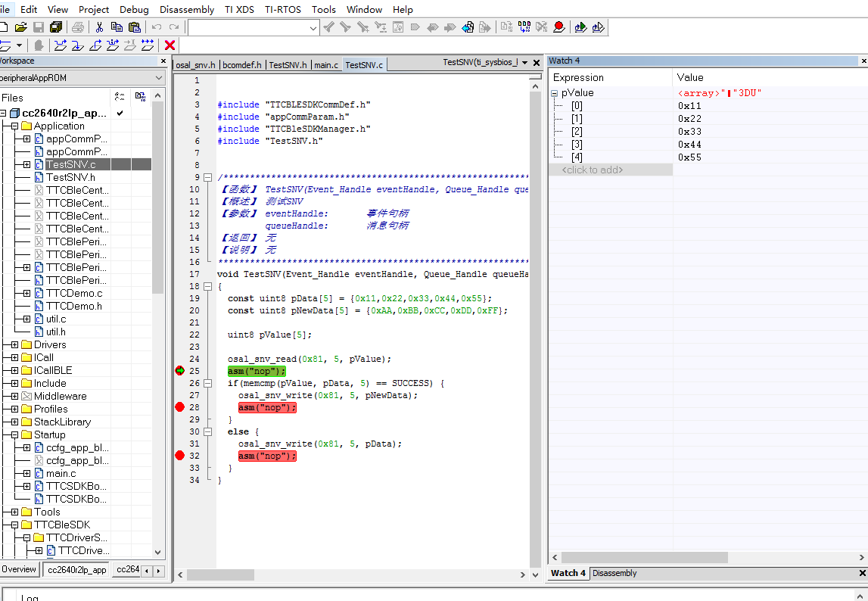Screen dimensions: 868x601
Task: Click the TTCBleSDK folder icon
Action: pos(26,525)
